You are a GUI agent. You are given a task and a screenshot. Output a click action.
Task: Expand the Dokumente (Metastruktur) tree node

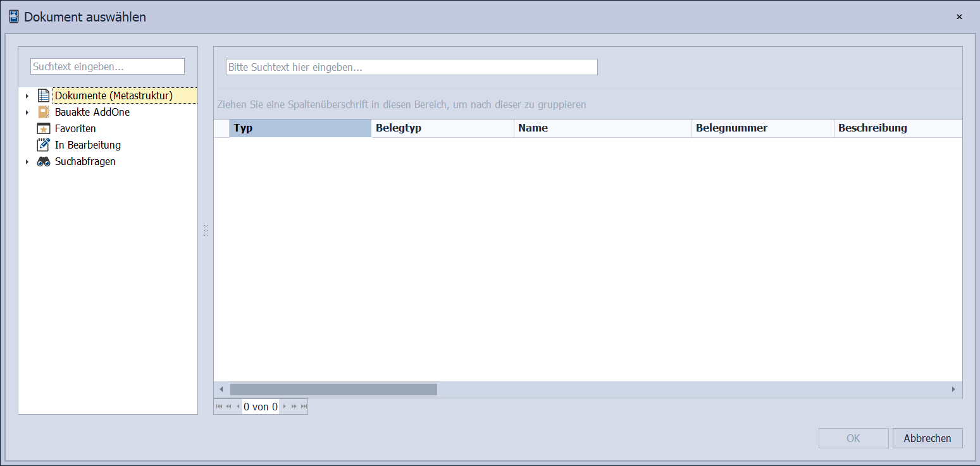coord(27,96)
